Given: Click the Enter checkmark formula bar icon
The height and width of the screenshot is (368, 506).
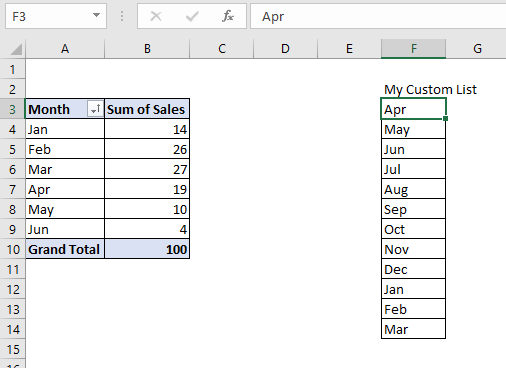Looking at the screenshot, I should click(x=192, y=16).
